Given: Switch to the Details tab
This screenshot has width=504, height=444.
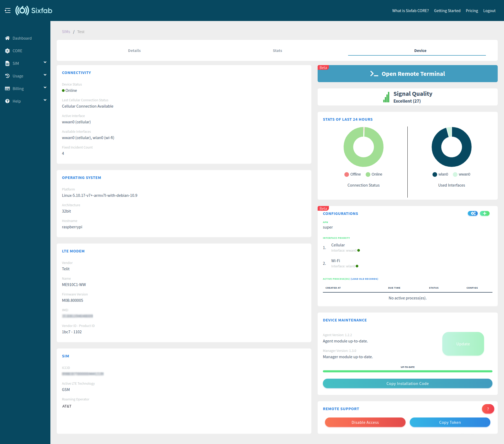Looking at the screenshot, I should click(134, 51).
